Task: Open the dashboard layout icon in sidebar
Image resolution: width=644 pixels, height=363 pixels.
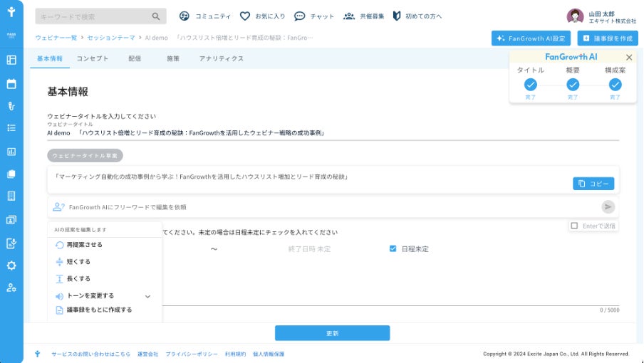Action: click(11, 60)
